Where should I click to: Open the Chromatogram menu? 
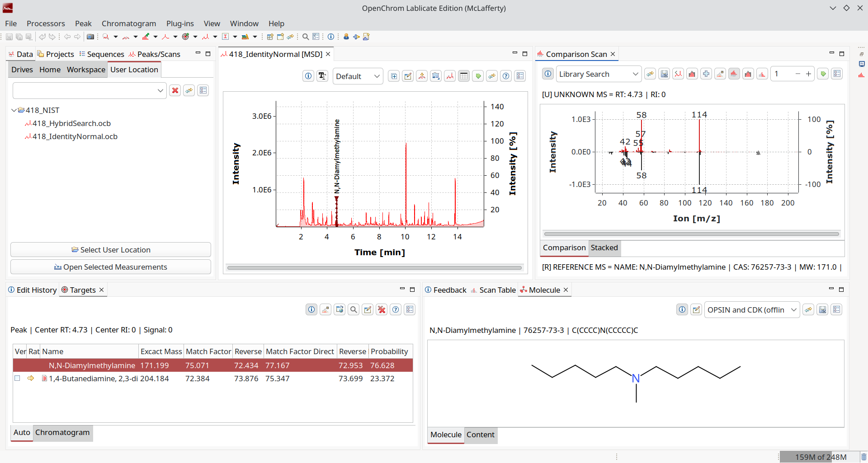pos(128,23)
